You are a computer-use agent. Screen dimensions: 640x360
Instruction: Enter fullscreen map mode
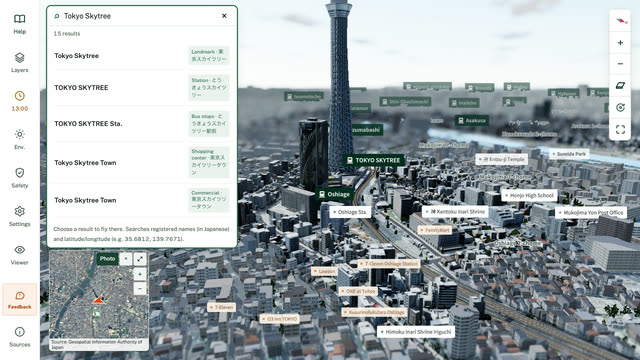tap(620, 129)
